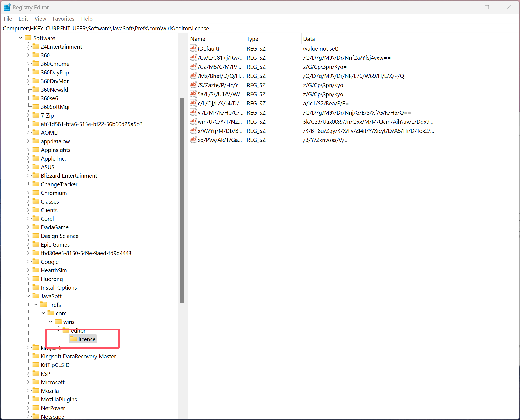
Task: Select the license folder icon in tree
Action: click(73, 339)
